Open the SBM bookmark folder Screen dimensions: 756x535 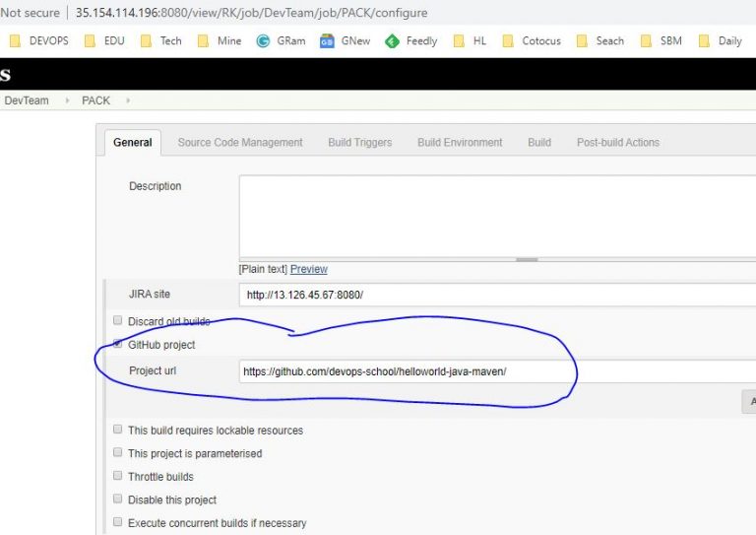coord(661,40)
